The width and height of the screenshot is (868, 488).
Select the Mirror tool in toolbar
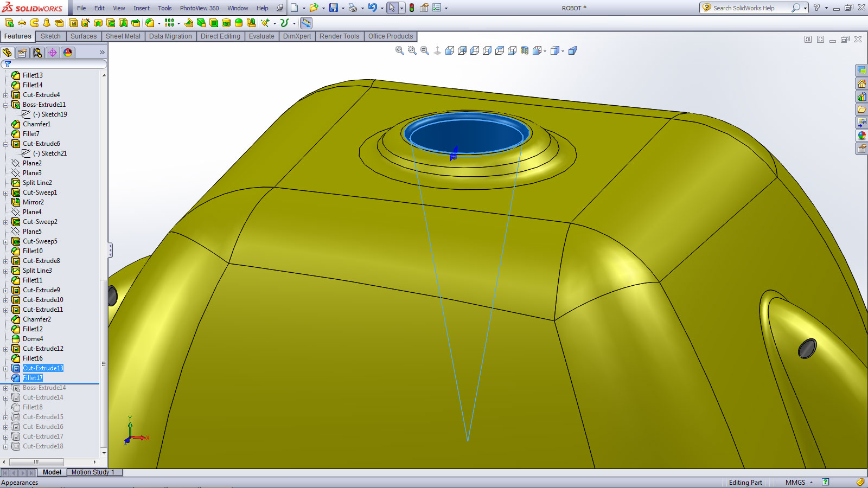(x=251, y=23)
